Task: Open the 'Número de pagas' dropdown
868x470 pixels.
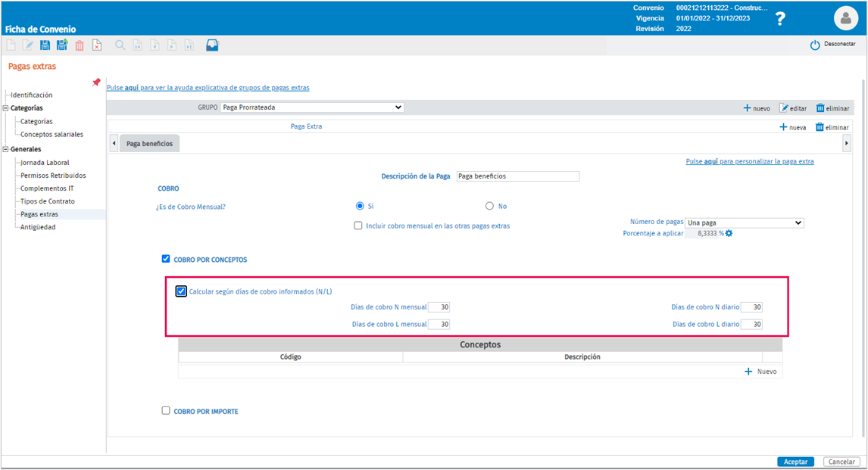Action: click(745, 223)
